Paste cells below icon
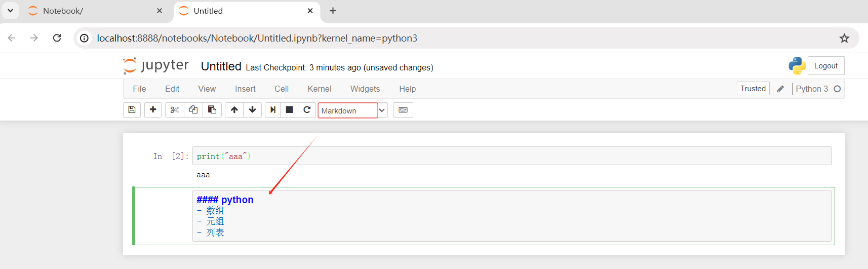 pyautogui.click(x=212, y=110)
